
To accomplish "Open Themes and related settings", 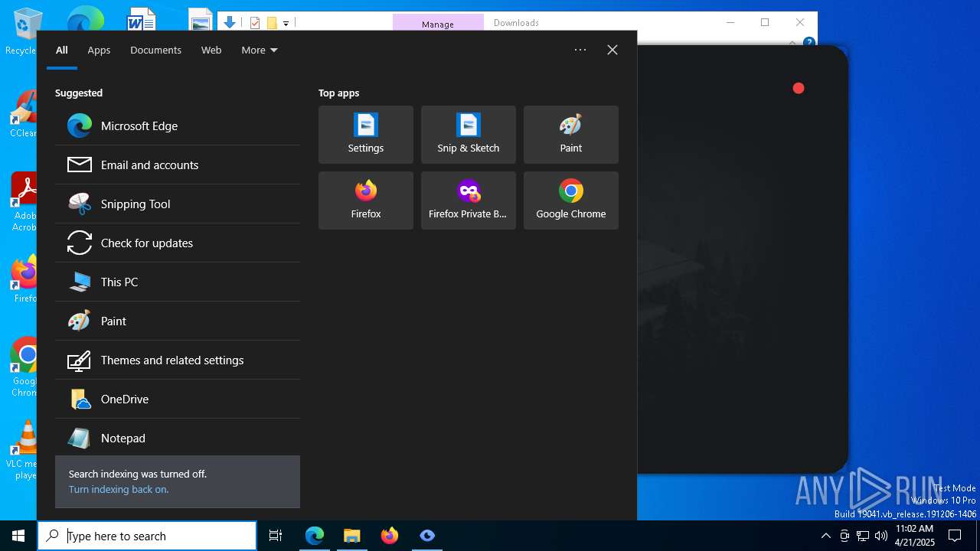I will pyautogui.click(x=178, y=360).
